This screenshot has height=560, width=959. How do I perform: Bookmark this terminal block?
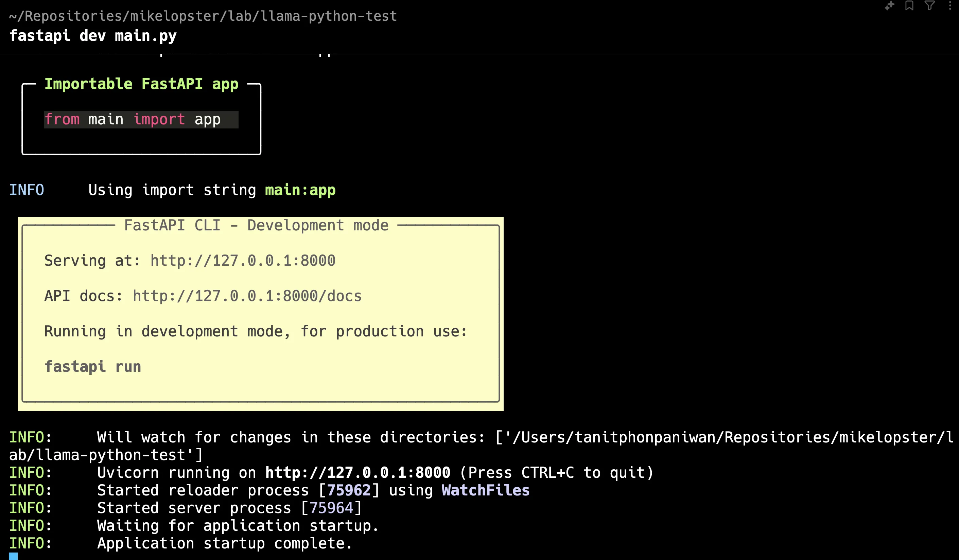(x=909, y=6)
